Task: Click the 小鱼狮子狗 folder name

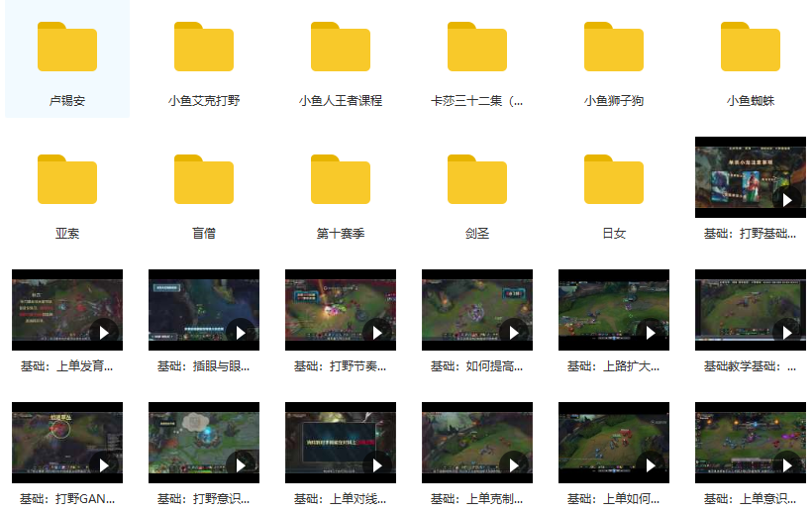Action: point(614,100)
